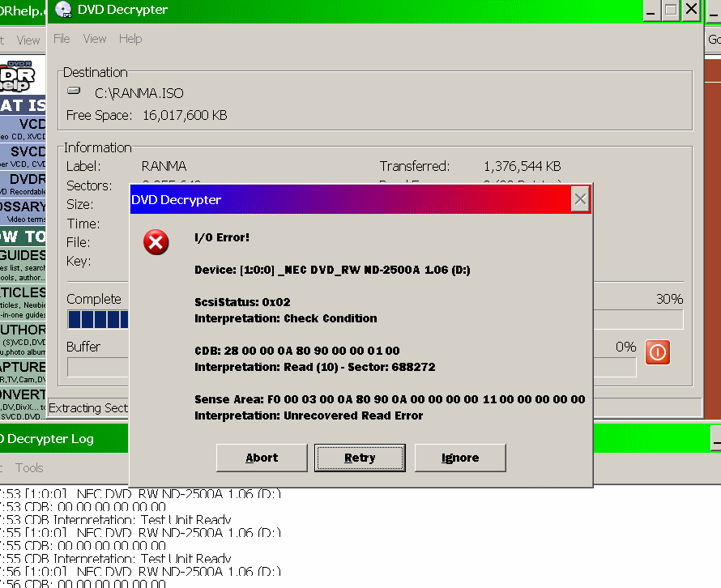Click the destination path C:\RANMA.ISO
Screen dimensions: 721x588
[x=139, y=93]
